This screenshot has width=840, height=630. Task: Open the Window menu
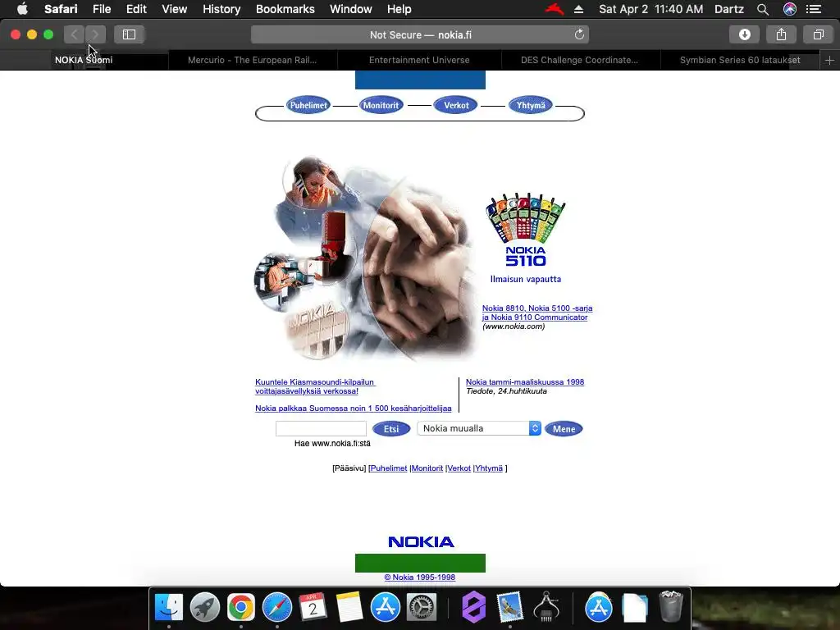click(350, 9)
